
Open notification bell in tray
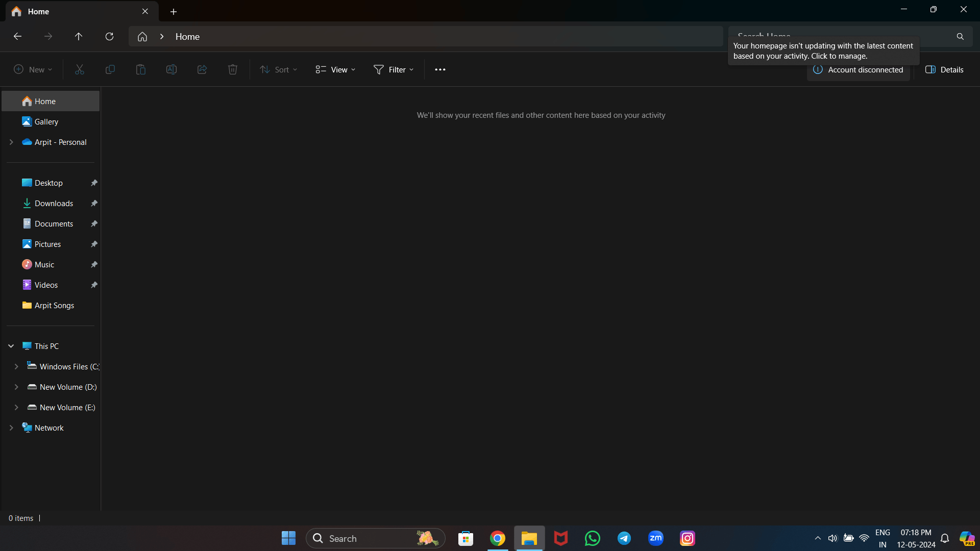pyautogui.click(x=945, y=538)
